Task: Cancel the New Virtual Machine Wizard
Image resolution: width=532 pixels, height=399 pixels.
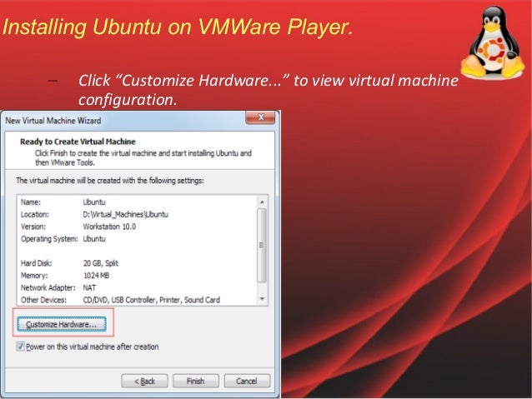Action: click(247, 381)
